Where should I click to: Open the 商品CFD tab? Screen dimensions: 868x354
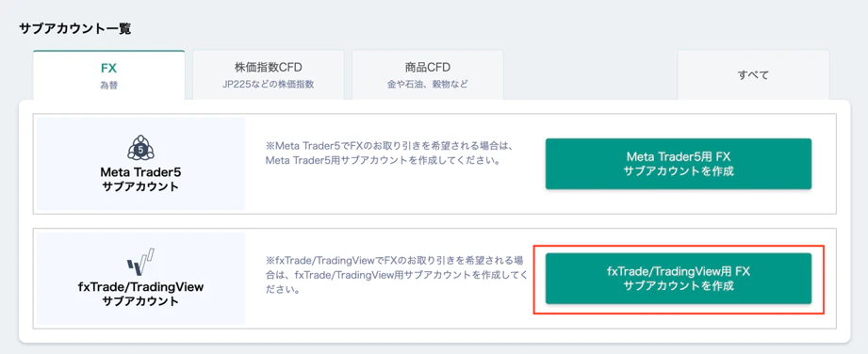pyautogui.click(x=427, y=75)
